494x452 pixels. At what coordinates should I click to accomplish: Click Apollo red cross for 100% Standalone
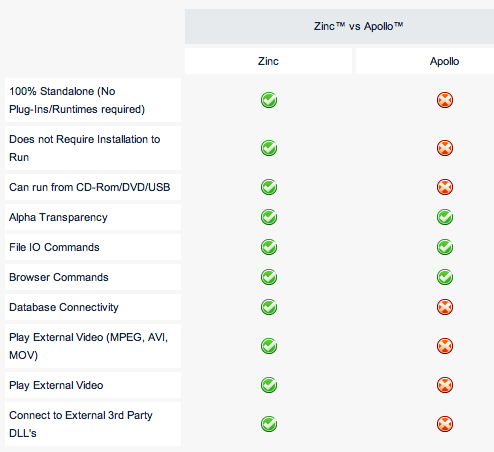[445, 100]
